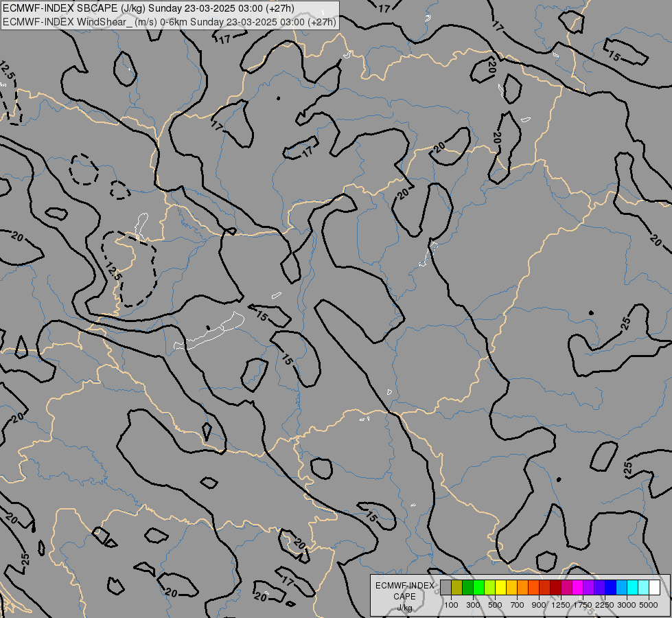Select the violet-purple legend swatch
The height and width of the screenshot is (618, 672).
click(x=588, y=587)
